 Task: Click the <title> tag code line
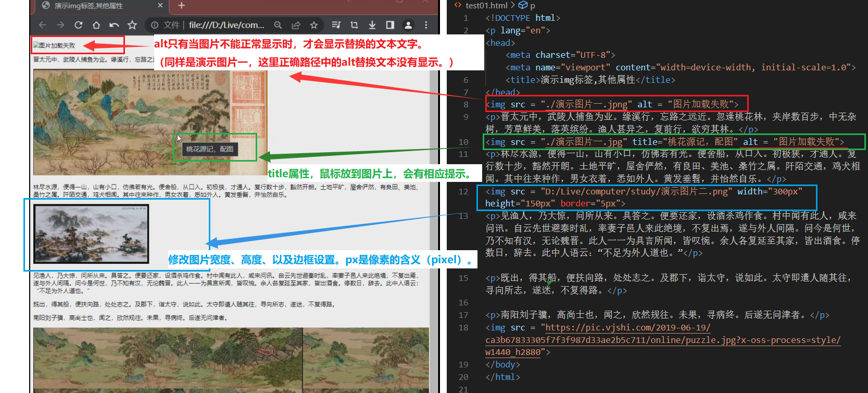(x=590, y=80)
